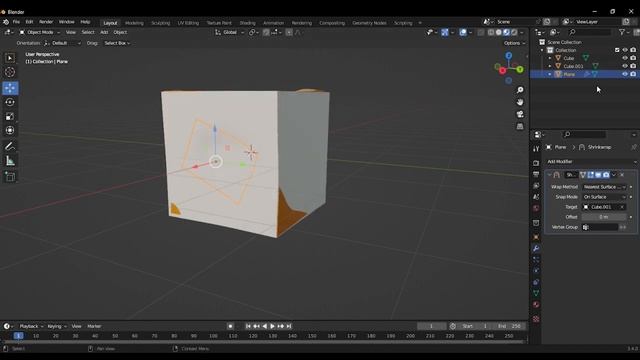Switch to the Modeling workspace tab
The height and width of the screenshot is (360, 640).
[134, 23]
